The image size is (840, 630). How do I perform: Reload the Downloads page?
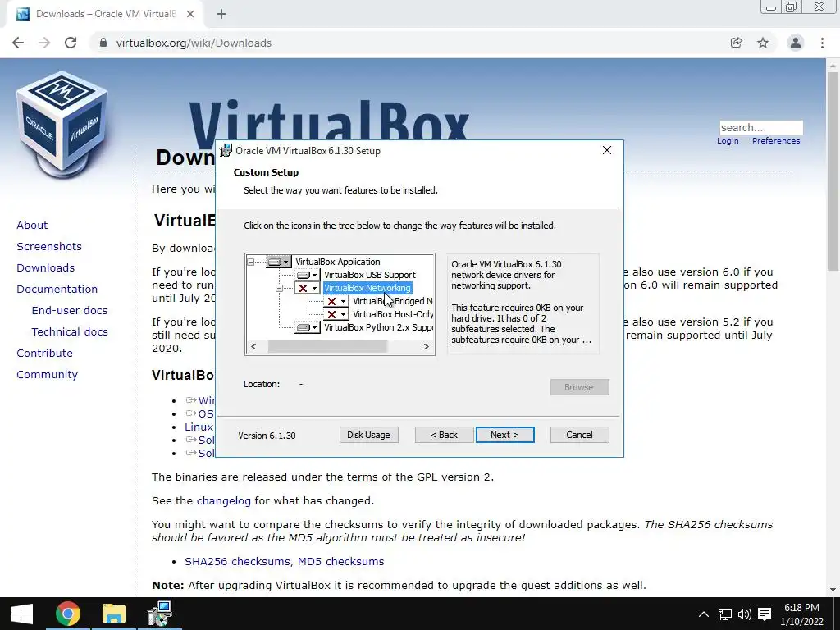click(71, 43)
